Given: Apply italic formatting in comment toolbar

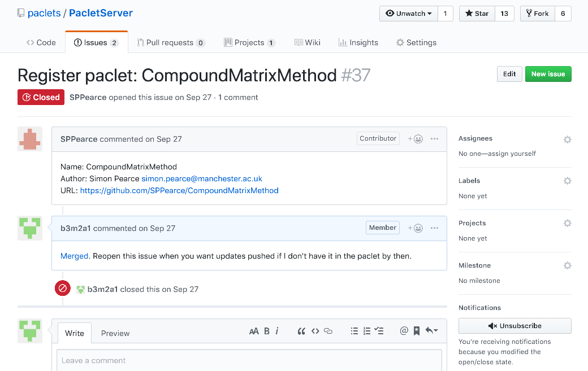Looking at the screenshot, I should (x=276, y=331).
